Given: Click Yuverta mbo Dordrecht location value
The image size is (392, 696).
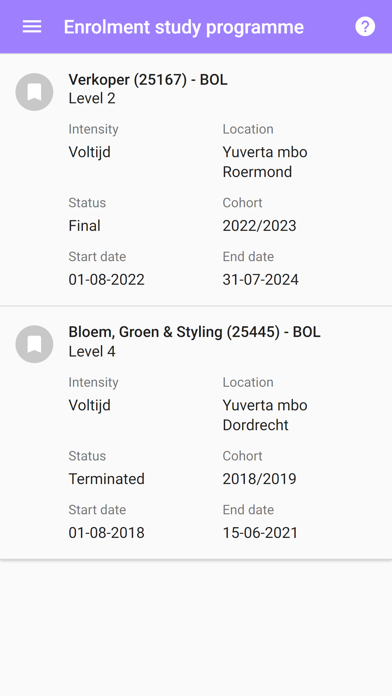Looking at the screenshot, I should (265, 415).
